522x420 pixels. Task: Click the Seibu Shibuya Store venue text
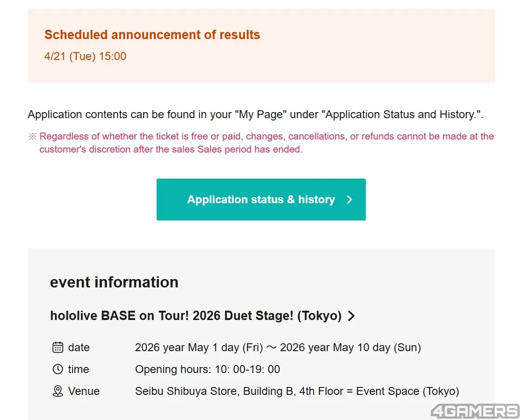297,391
